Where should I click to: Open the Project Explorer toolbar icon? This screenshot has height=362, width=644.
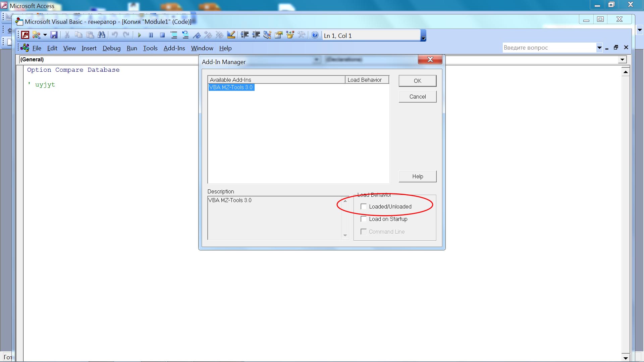tap(267, 35)
